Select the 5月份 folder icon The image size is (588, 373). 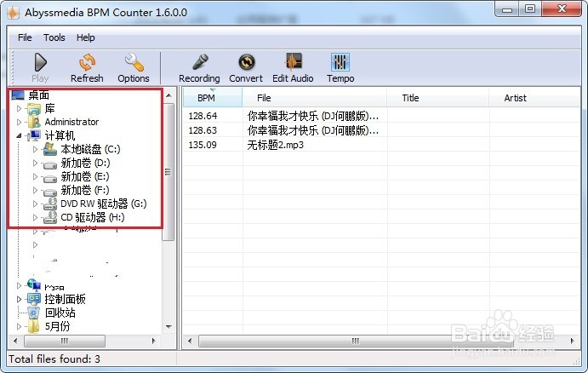pos(34,326)
